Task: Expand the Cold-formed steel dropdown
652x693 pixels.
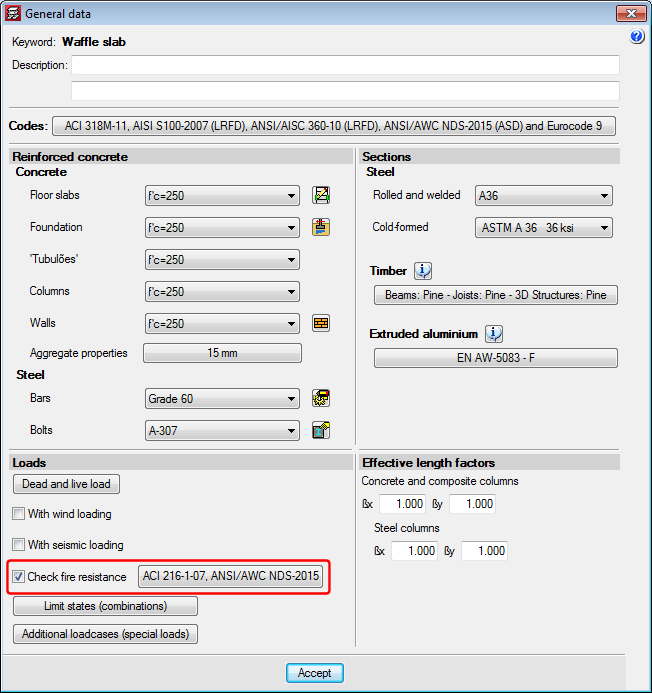Action: tap(605, 228)
